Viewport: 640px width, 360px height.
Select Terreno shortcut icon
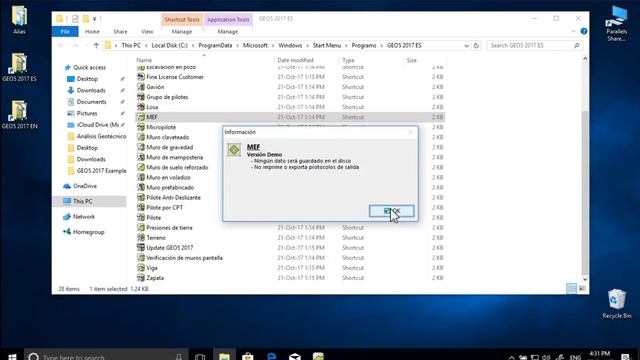[141, 238]
